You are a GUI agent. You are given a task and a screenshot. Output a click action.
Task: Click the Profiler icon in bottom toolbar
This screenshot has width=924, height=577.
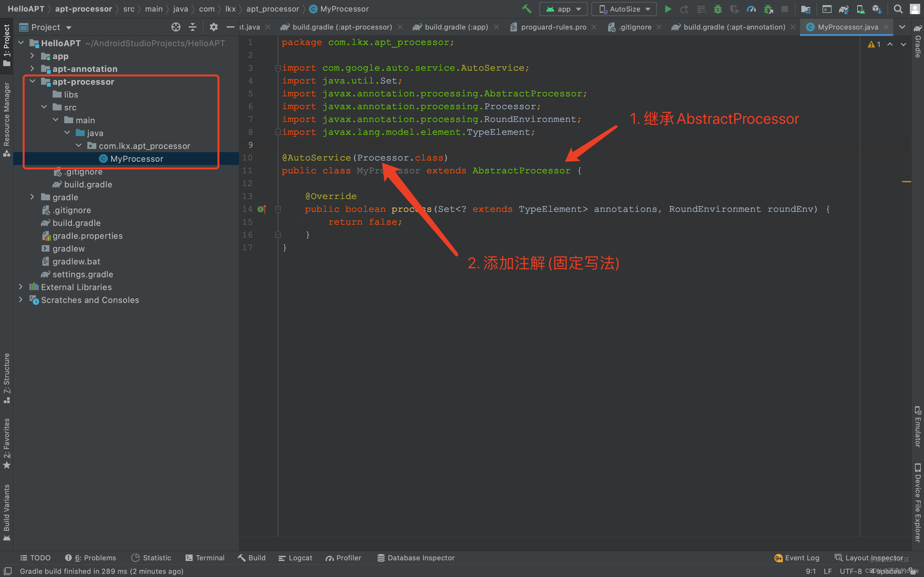click(x=343, y=558)
